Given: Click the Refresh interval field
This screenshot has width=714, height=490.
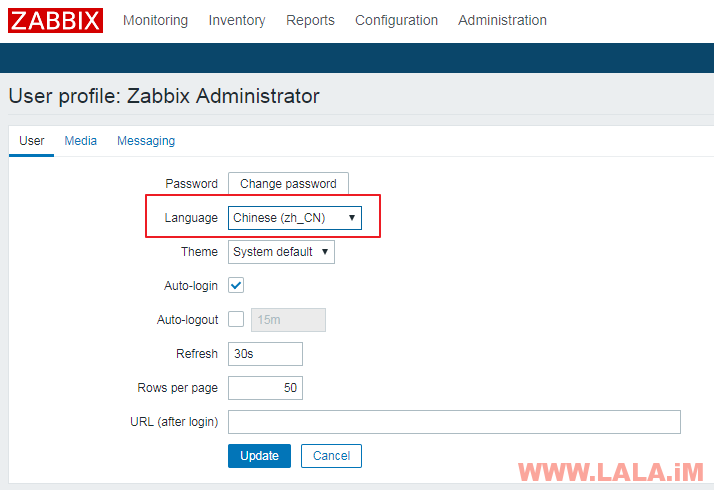Looking at the screenshot, I should click(265, 354).
